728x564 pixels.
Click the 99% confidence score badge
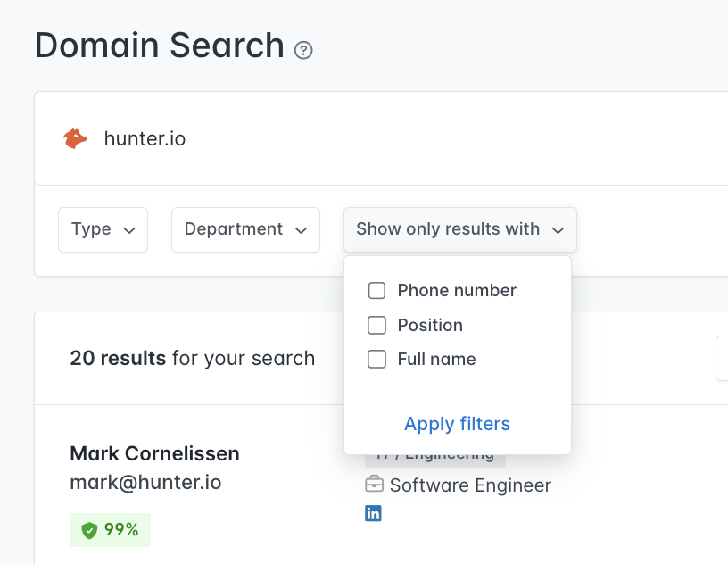(110, 529)
